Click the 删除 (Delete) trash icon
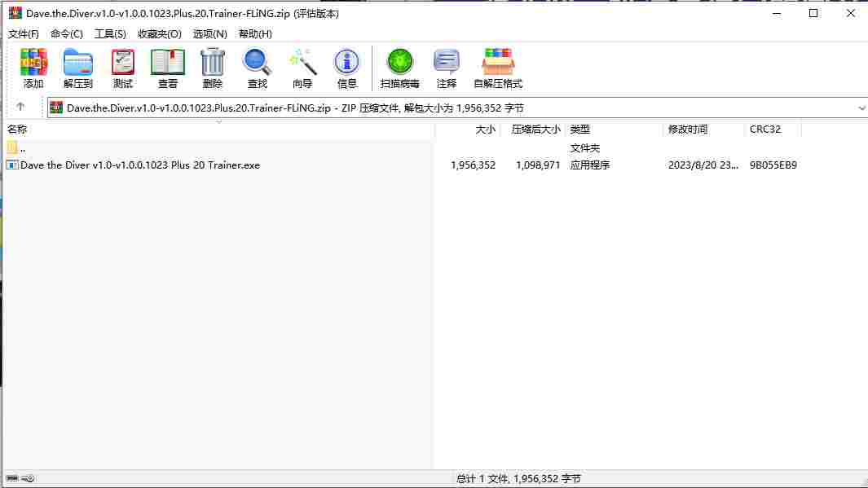This screenshot has height=488, width=868. pos(213,68)
